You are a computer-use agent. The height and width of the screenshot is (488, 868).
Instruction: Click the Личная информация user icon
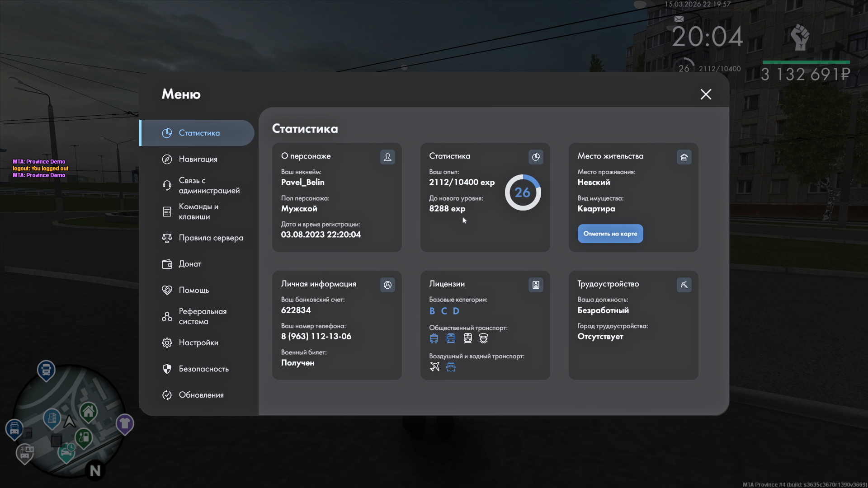(387, 285)
